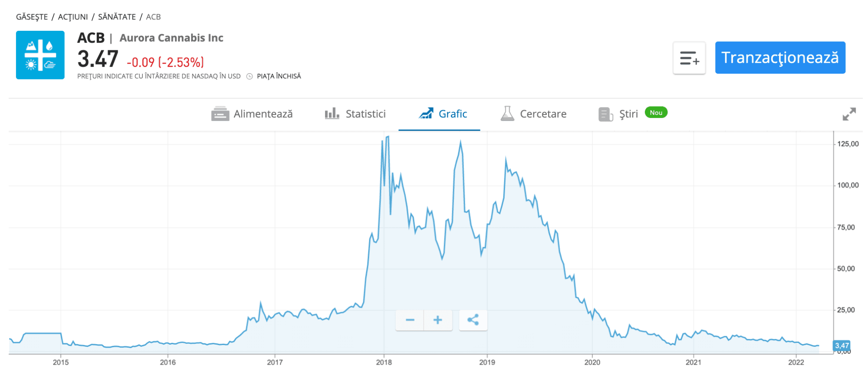868x375 pixels.
Task: Click the PIAȚA ÎNCHISĂ market status text
Action: point(279,76)
